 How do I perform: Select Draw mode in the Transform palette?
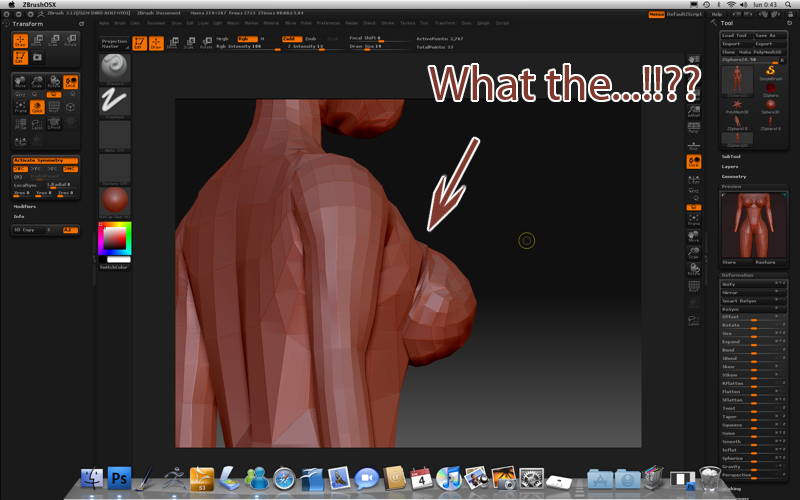(20, 41)
